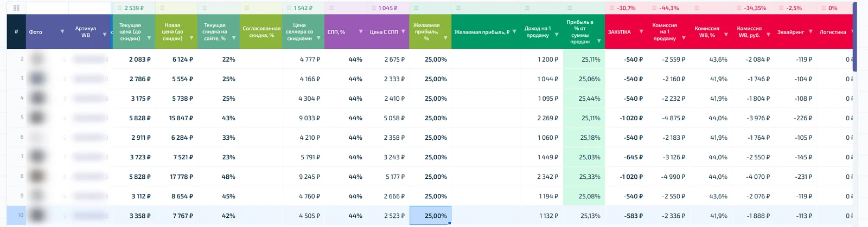Select the cell with 2 083 ₽

click(134, 59)
